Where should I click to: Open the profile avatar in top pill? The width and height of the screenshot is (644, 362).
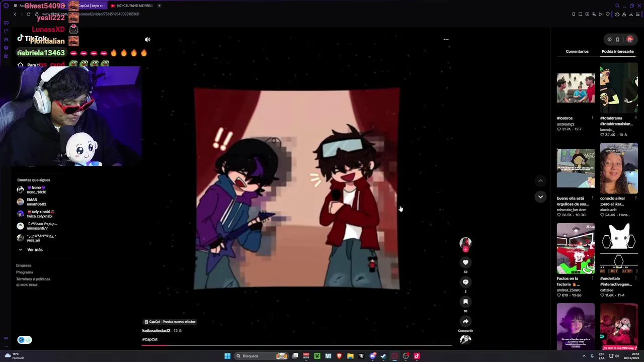click(629, 39)
